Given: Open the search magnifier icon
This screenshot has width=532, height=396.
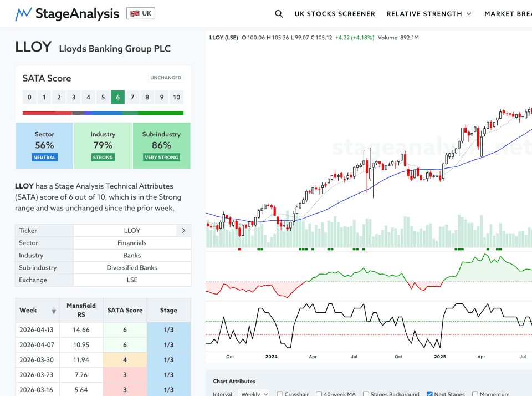Looking at the screenshot, I should click(x=279, y=13).
